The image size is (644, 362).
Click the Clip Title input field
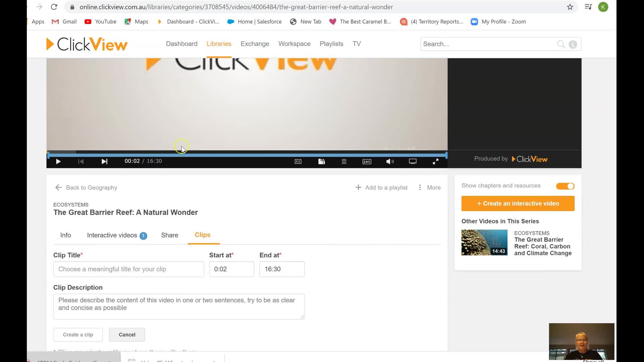(128, 269)
